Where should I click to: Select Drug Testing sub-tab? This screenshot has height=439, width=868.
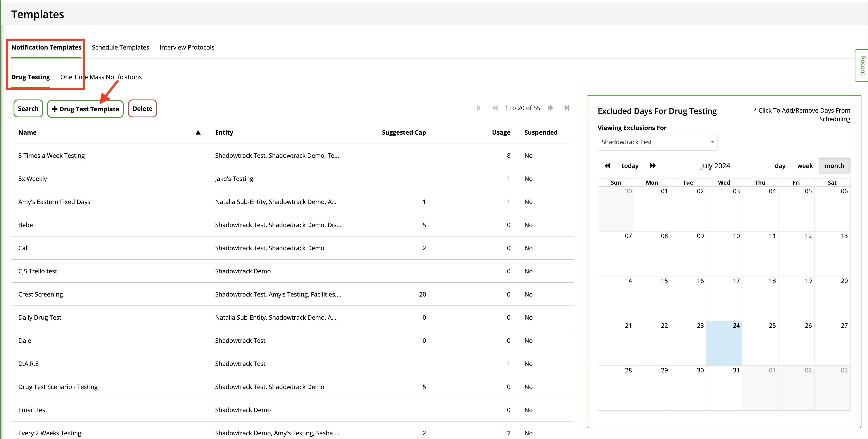(x=30, y=77)
